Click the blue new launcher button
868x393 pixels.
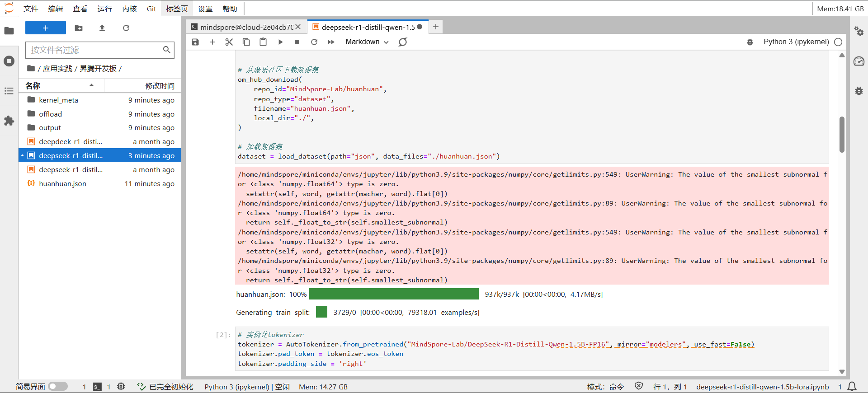[x=46, y=28]
